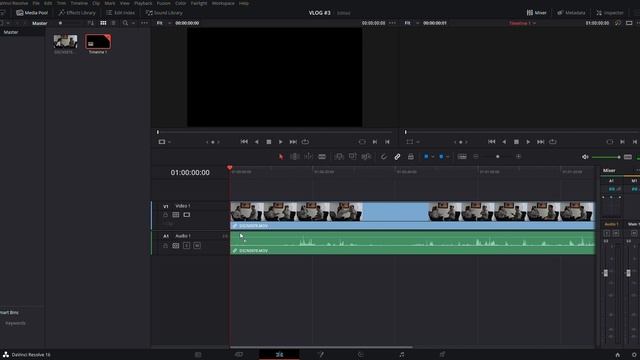Open Project Manager home icon
The image size is (640, 360).
pyautogui.click(x=617, y=355)
